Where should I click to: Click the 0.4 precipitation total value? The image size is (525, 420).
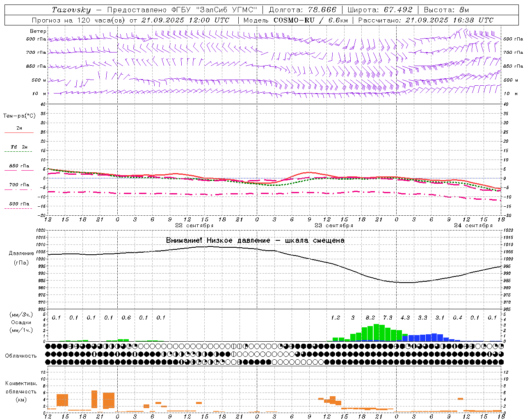point(457,318)
